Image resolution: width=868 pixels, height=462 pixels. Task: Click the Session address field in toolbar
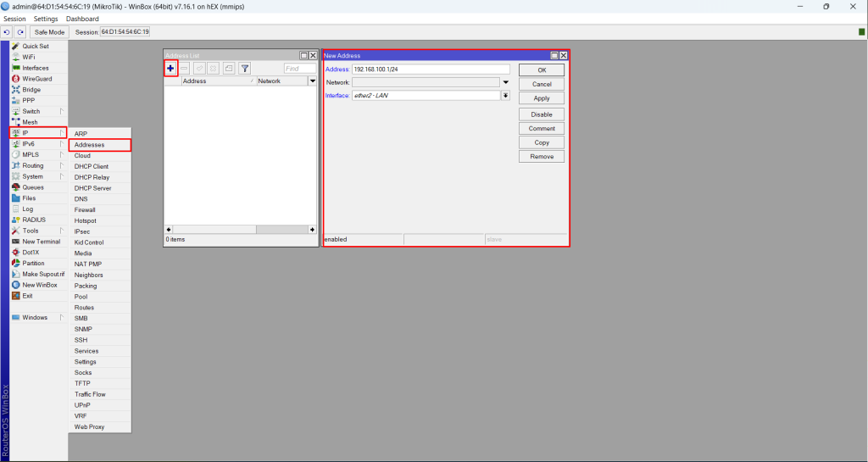click(x=125, y=32)
